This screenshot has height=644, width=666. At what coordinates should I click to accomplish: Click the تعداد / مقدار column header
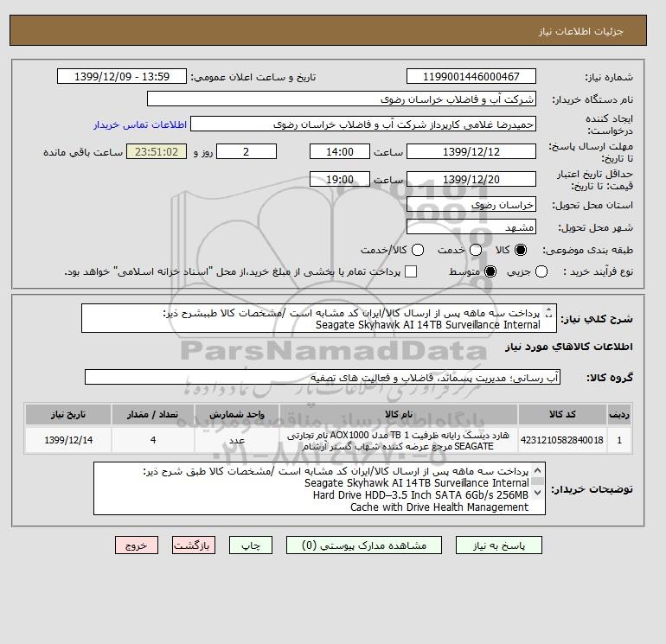coord(153,414)
